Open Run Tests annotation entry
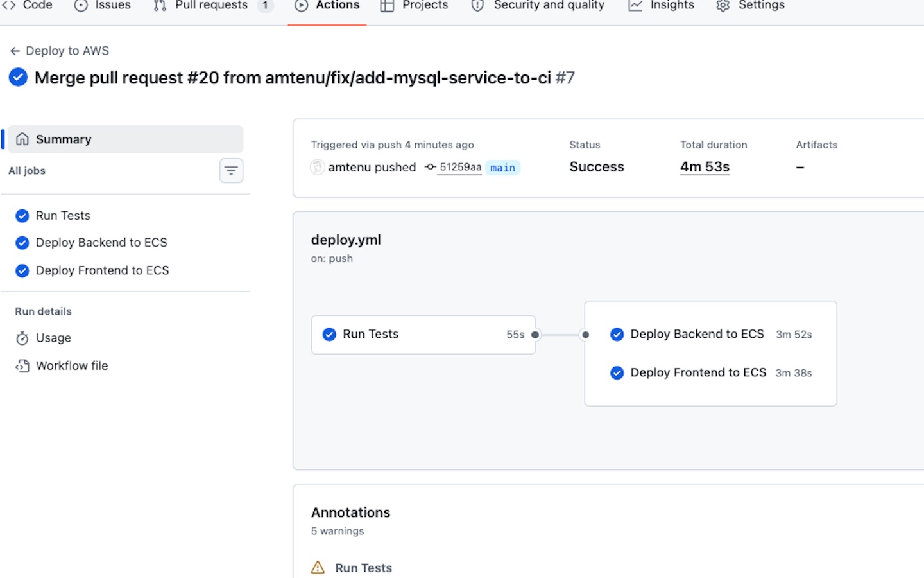Image resolution: width=924 pixels, height=578 pixels. pos(363,568)
